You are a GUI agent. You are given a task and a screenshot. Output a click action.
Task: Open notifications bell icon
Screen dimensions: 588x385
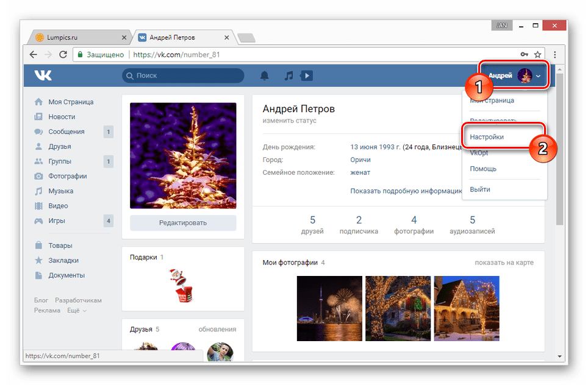coord(264,76)
